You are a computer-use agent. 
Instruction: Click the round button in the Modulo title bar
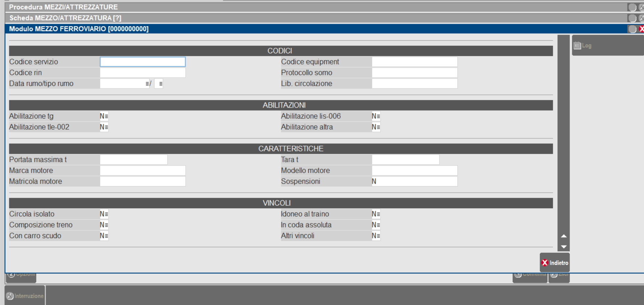tap(632, 29)
